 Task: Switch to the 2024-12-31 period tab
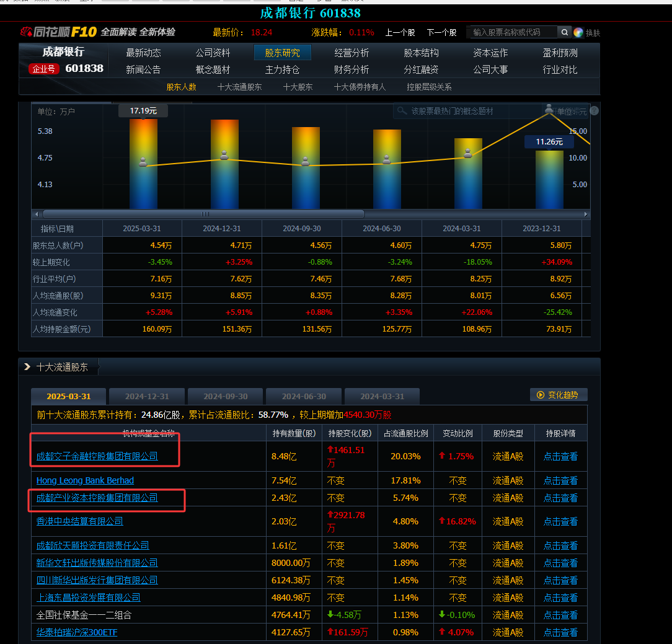tap(147, 396)
